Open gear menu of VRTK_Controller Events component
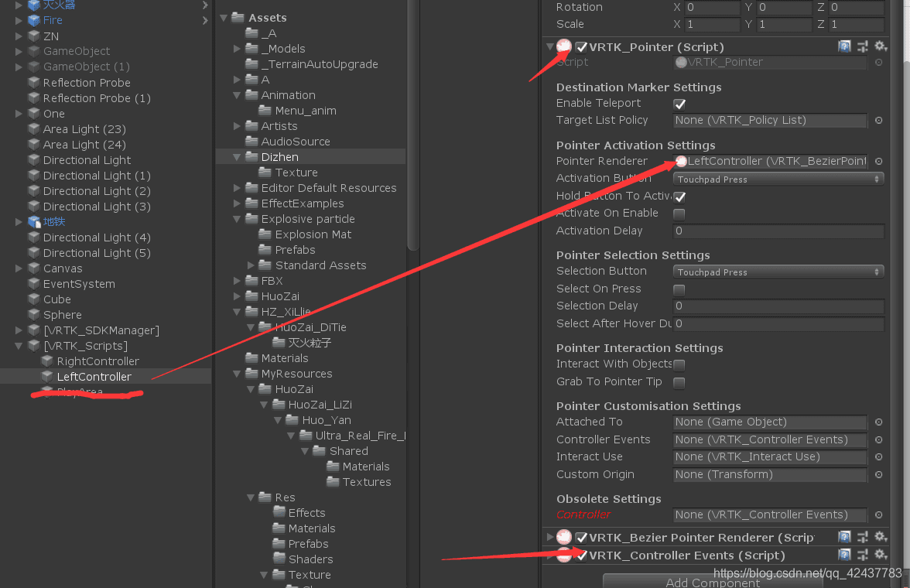The image size is (910, 588). point(880,555)
